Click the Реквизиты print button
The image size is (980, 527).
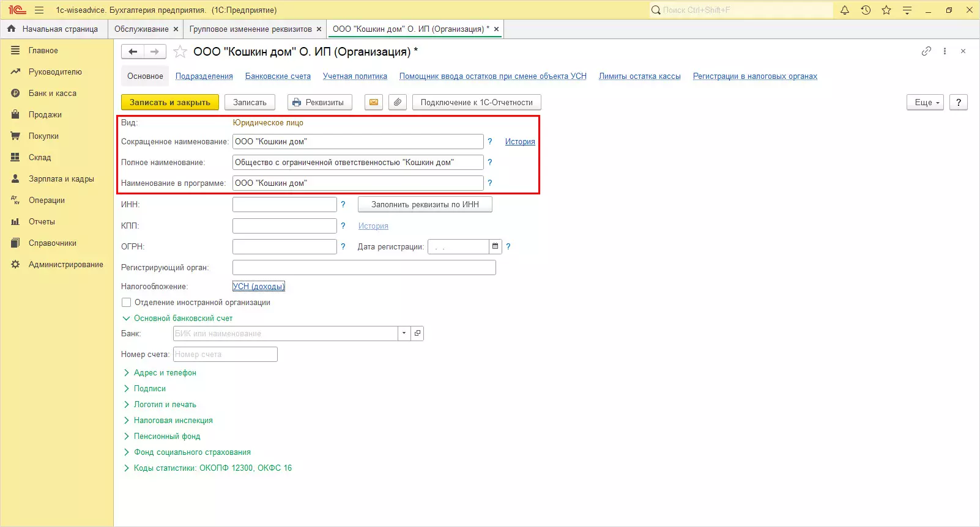320,102
